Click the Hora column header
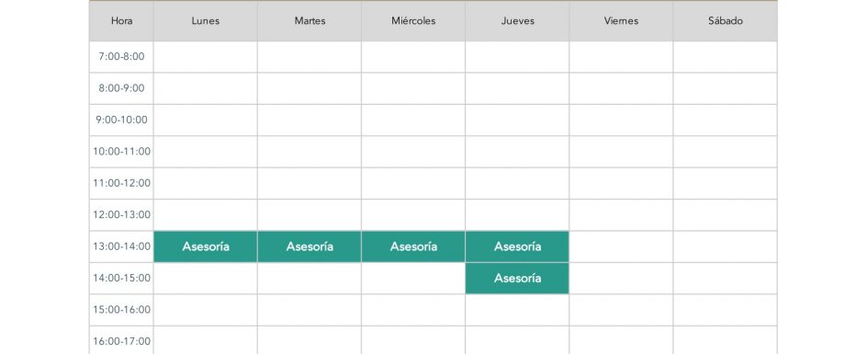This screenshot has height=354, width=868. click(x=121, y=21)
